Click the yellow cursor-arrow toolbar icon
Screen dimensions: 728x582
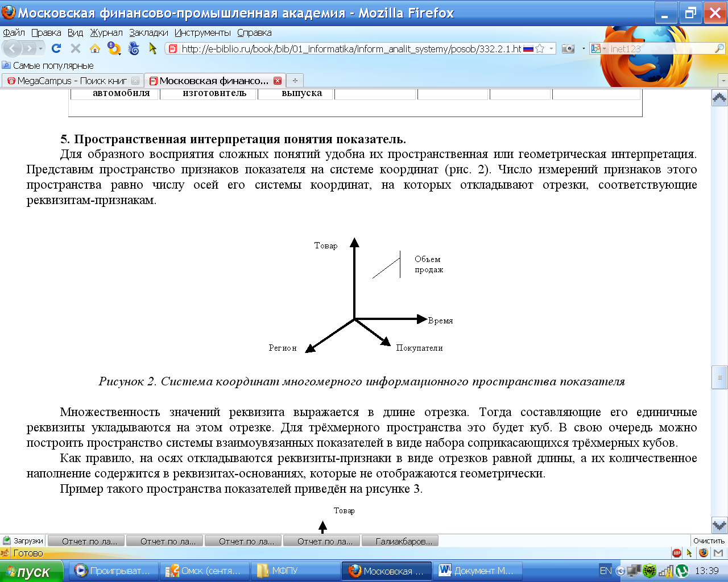(152, 49)
